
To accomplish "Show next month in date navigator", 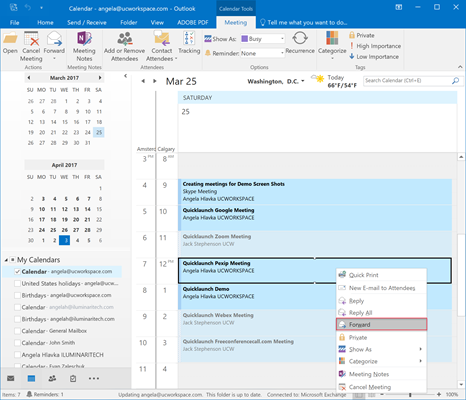I will point(100,78).
